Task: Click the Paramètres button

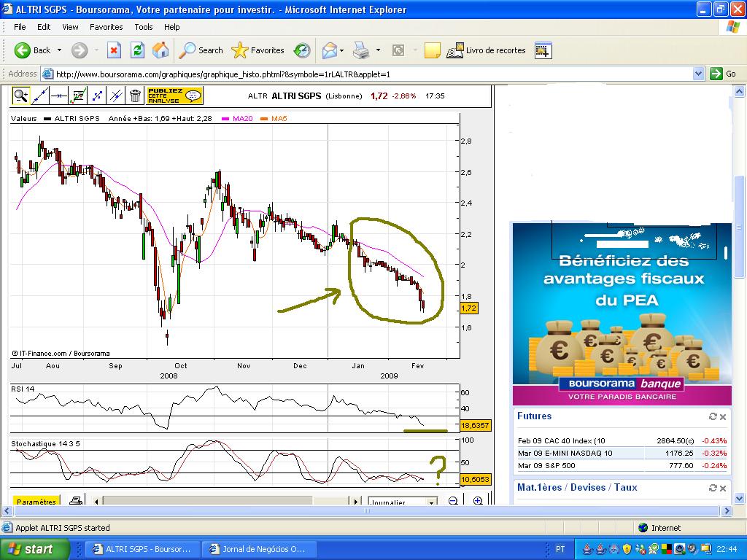Action: (x=36, y=502)
